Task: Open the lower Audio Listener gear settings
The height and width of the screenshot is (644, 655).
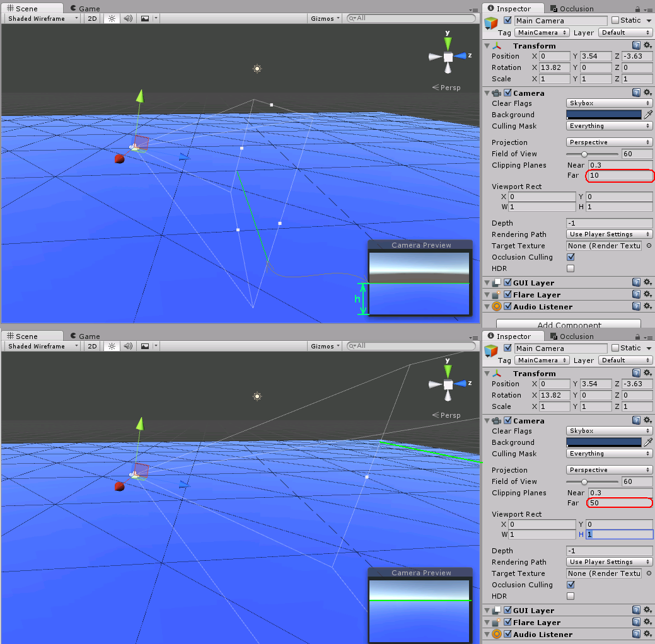Action: (x=647, y=634)
